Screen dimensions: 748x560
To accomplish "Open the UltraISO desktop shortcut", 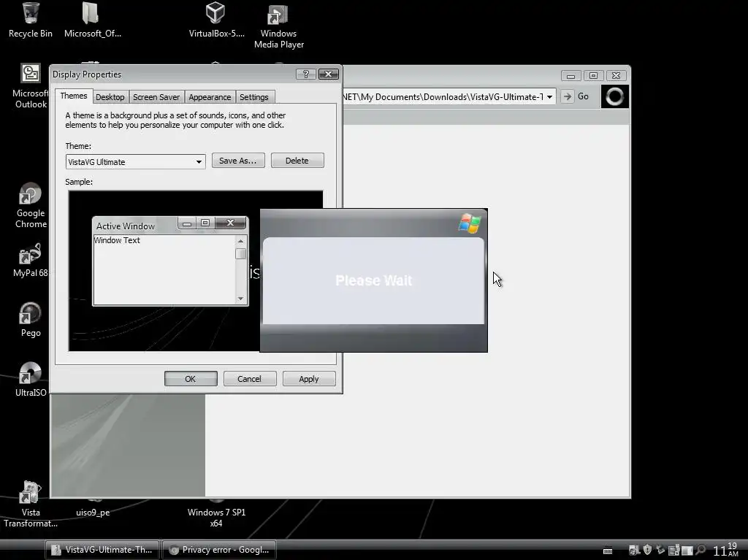I will 31,373.
